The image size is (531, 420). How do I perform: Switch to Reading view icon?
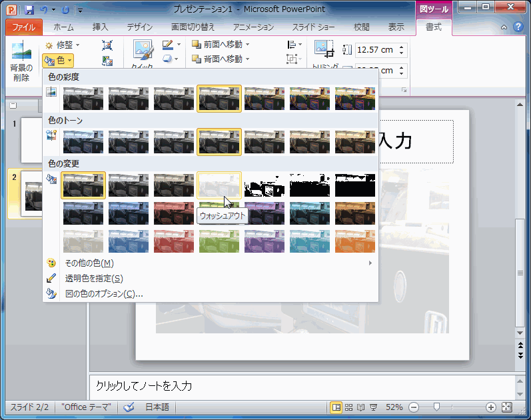361,407
